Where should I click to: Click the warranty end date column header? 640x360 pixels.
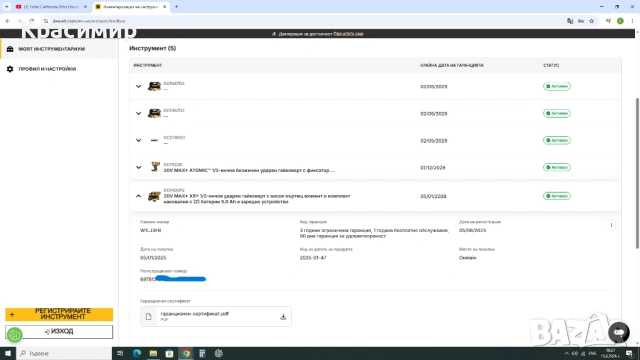pyautogui.click(x=452, y=65)
